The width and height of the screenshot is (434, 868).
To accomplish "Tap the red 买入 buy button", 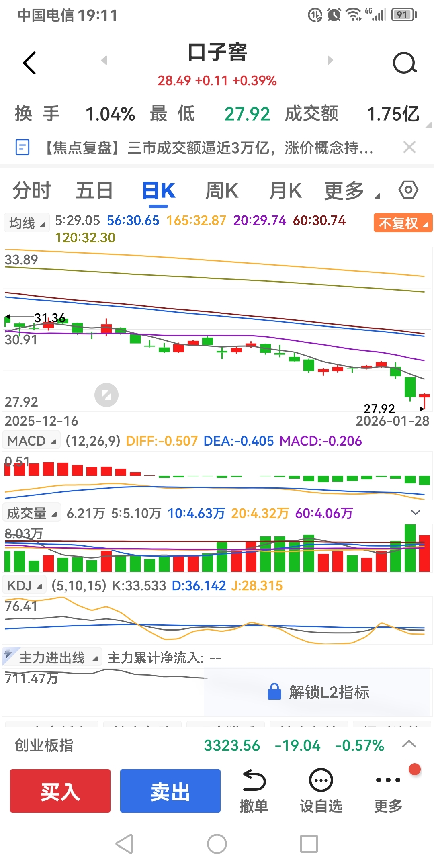I will 60,791.
